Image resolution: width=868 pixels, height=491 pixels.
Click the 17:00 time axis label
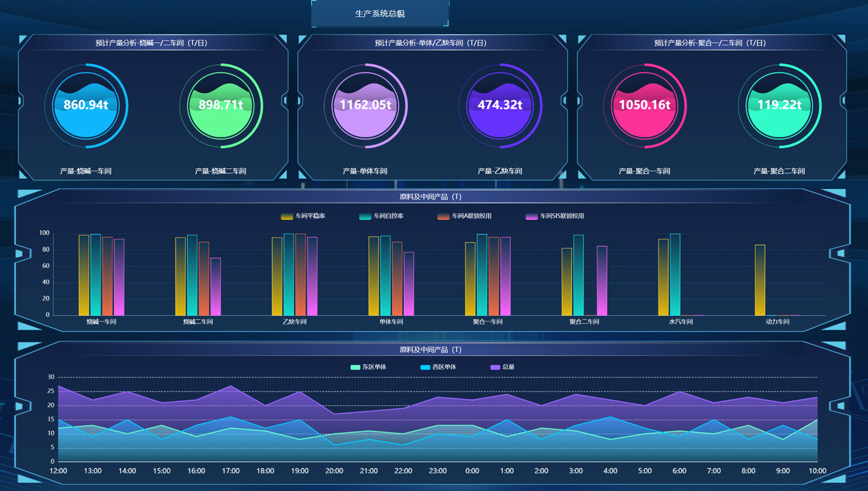[x=231, y=471]
